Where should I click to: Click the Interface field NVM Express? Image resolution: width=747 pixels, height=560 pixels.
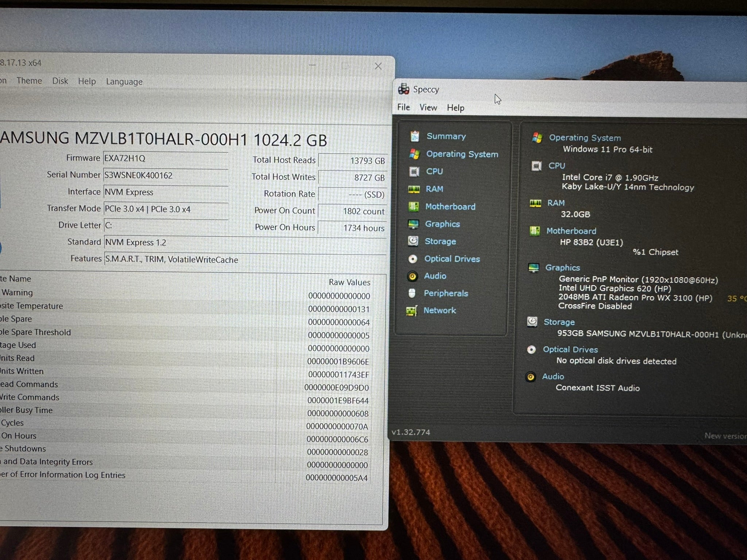tap(166, 192)
